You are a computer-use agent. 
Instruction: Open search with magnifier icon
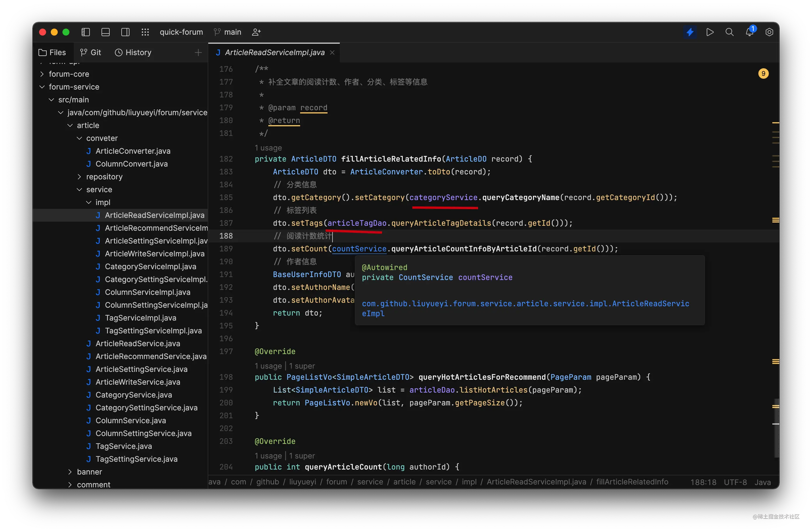click(x=729, y=32)
